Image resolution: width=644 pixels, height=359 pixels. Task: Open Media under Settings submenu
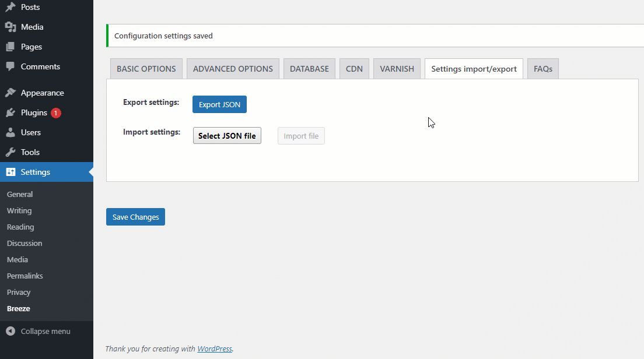(17, 260)
